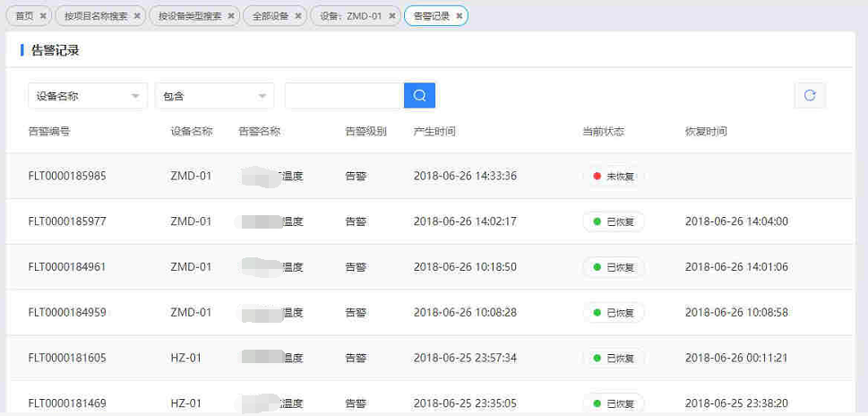Switch to the 全部设备 tab
The image size is (868, 416).
point(270,16)
